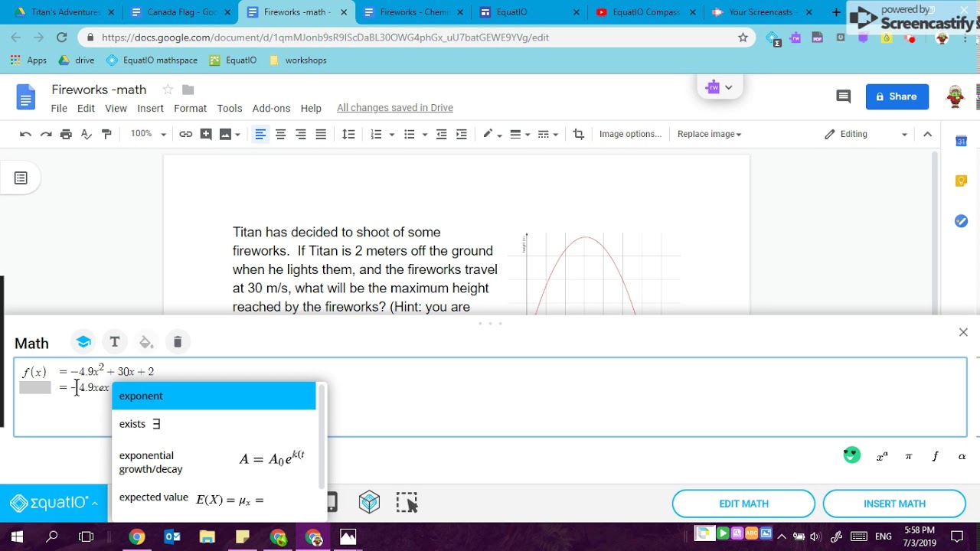
Task: Open the Add-ons menu
Action: 271,108
